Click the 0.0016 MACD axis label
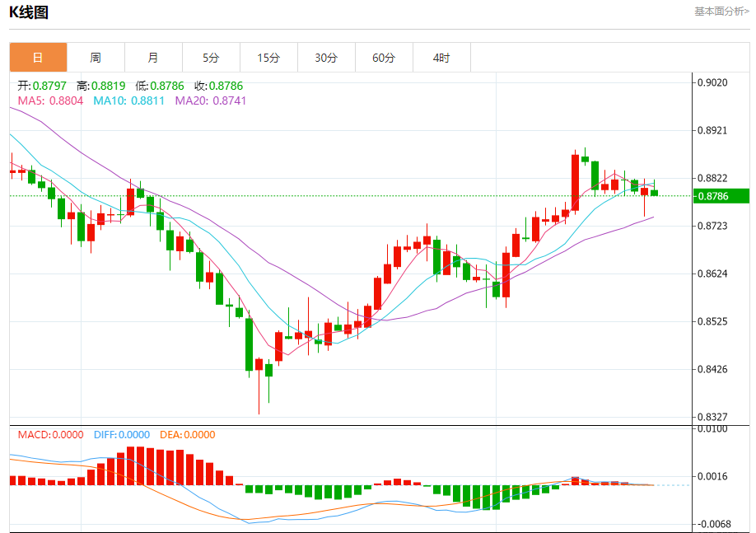Image resolution: width=756 pixels, height=533 pixels. (x=712, y=476)
